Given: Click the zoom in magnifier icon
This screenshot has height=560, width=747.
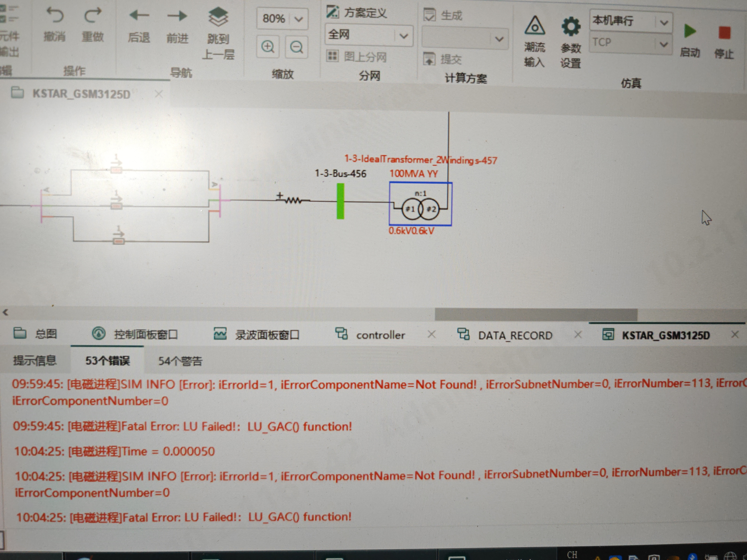Looking at the screenshot, I should (x=268, y=47).
